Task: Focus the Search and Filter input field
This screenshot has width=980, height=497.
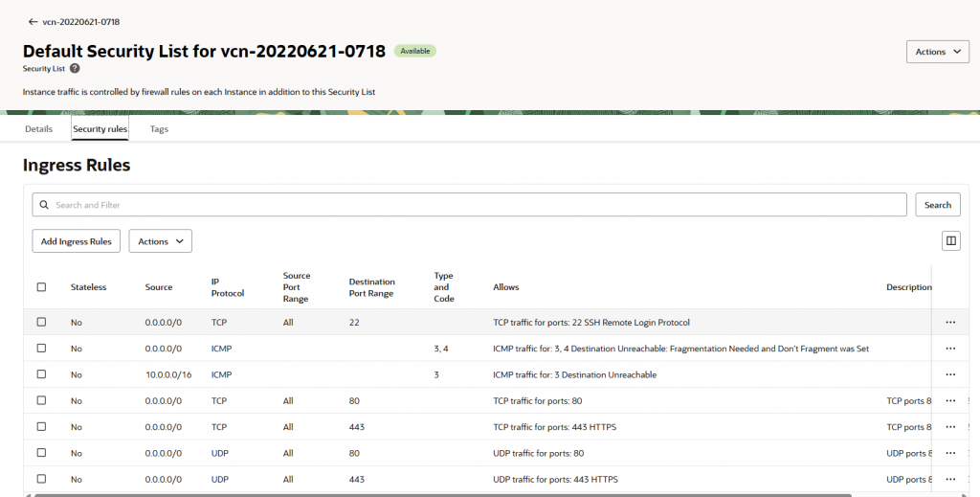Action: [469, 205]
